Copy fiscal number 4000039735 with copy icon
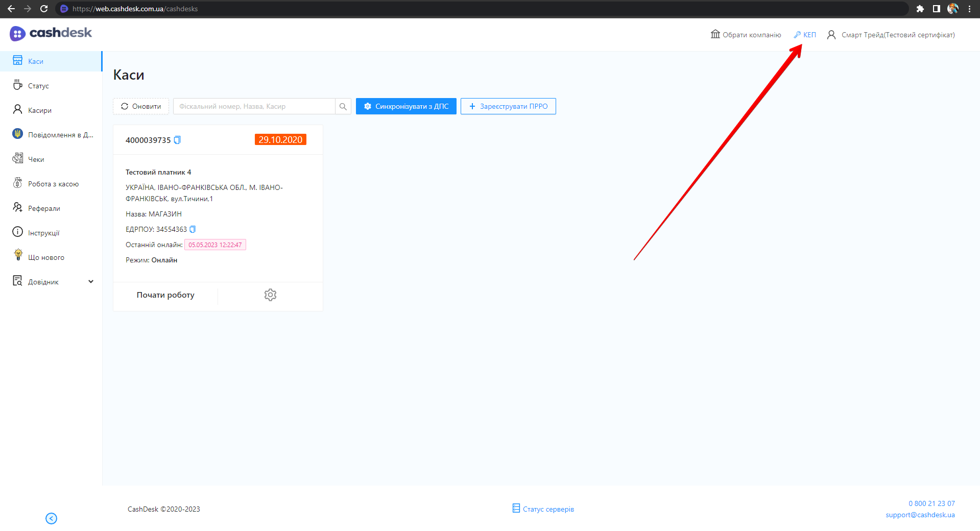Viewport: 980px width, 531px height. point(177,140)
